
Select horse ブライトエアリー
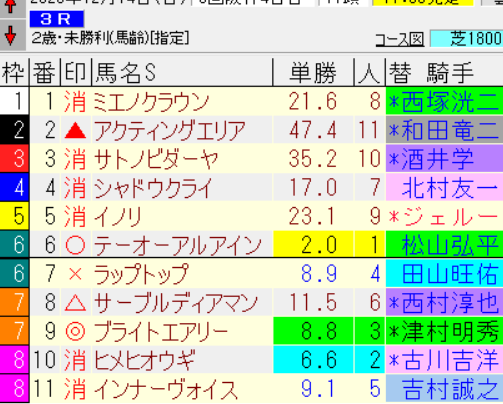(x=161, y=331)
